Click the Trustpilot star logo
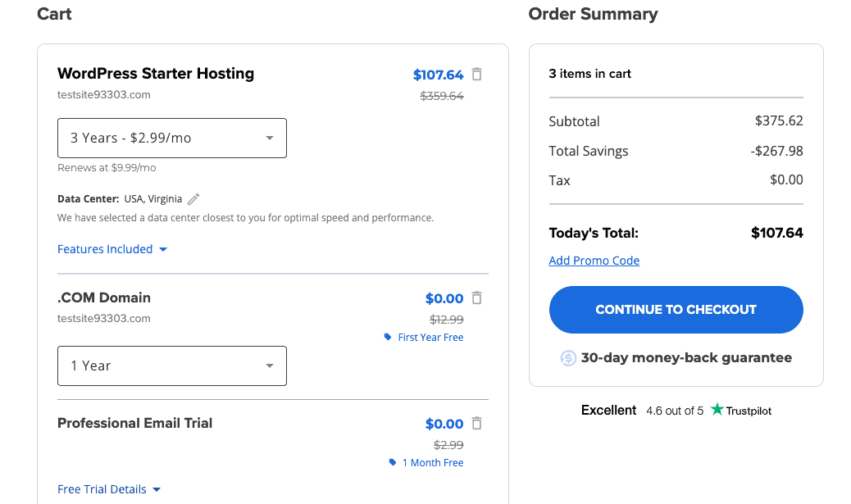 click(717, 410)
